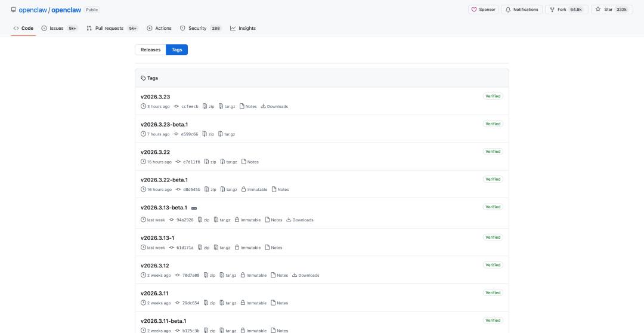Open commit 94a2926
This screenshot has height=333, width=644.
pyautogui.click(x=181, y=220)
